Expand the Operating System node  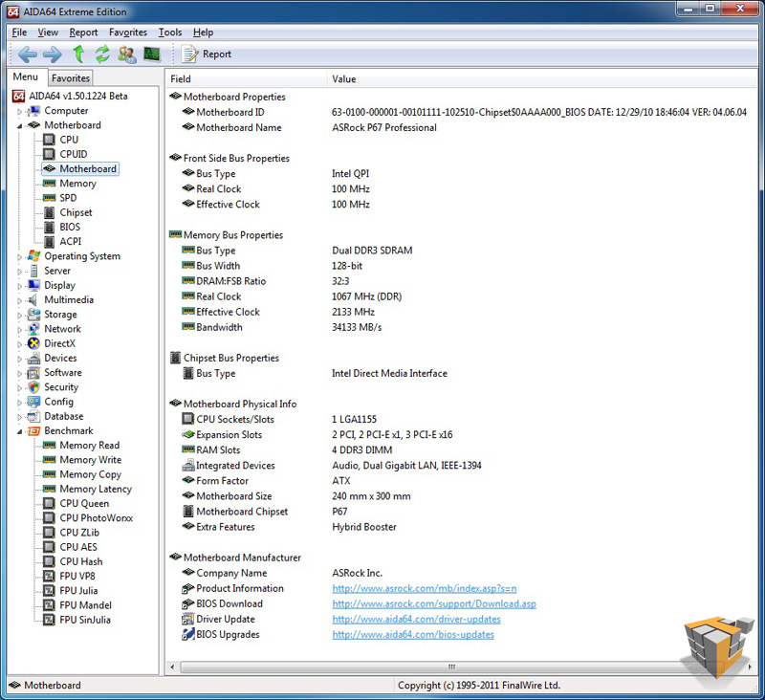(19, 257)
